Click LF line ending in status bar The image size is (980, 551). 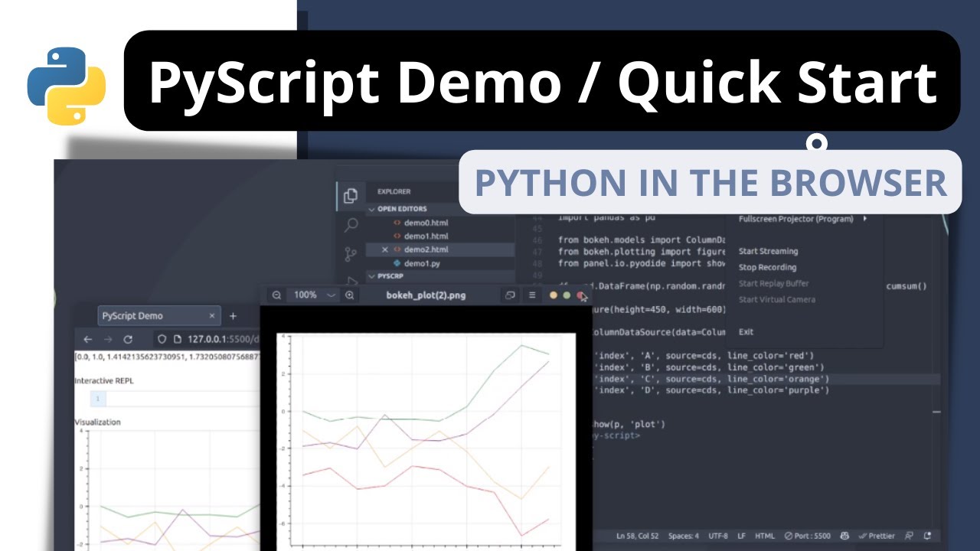743,536
